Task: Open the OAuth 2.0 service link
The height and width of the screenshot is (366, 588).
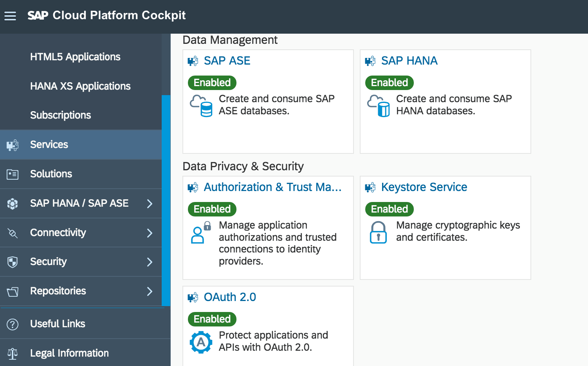Action: (x=230, y=297)
